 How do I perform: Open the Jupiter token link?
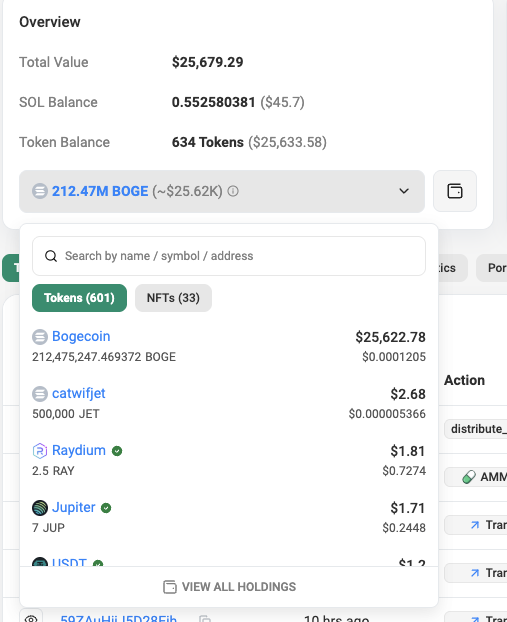[73, 507]
